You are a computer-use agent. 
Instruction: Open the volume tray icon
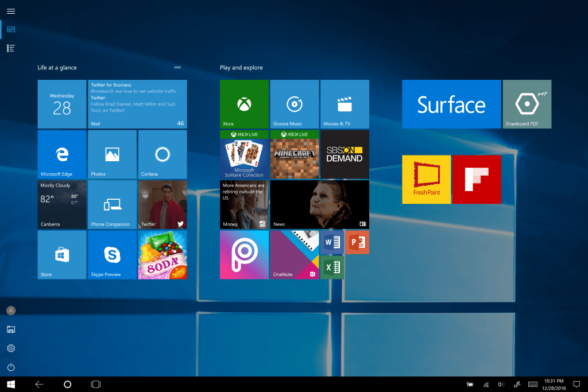tap(501, 384)
